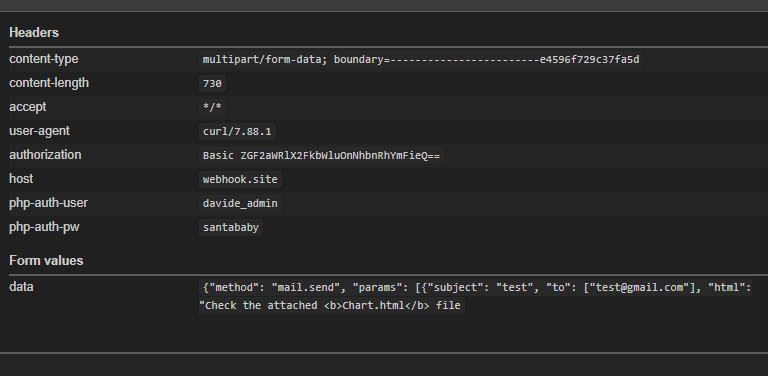Click the data form field name

coord(21,287)
